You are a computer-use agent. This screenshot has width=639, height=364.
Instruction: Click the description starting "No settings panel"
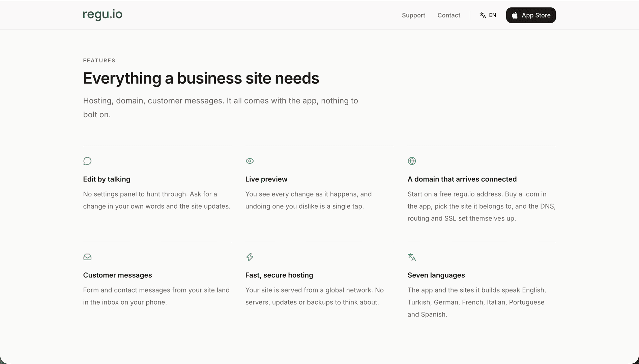[157, 200]
